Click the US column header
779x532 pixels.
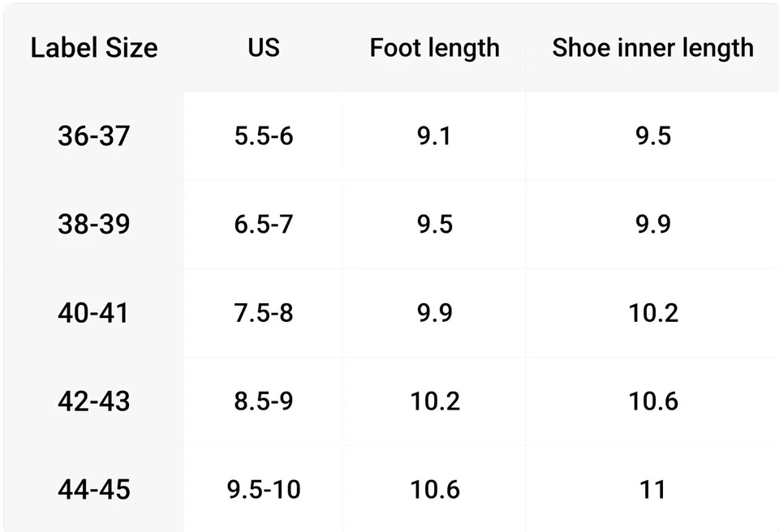tap(264, 48)
